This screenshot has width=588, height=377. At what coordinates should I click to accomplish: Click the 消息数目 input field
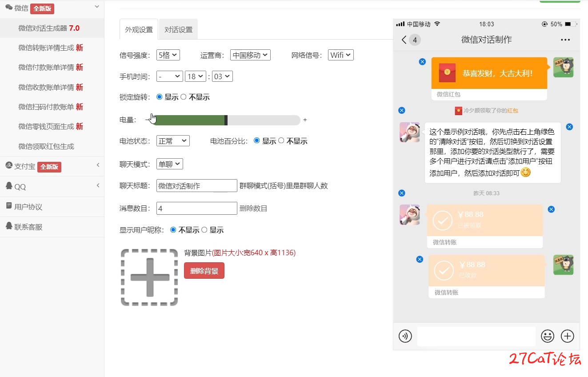tap(197, 208)
